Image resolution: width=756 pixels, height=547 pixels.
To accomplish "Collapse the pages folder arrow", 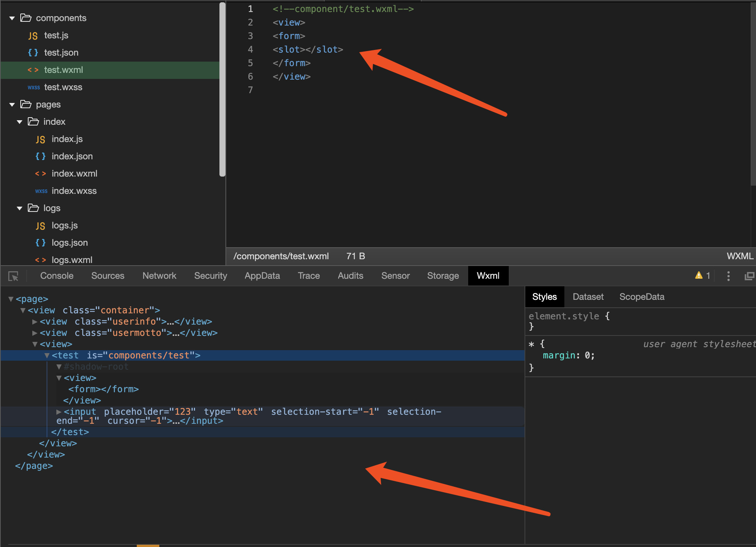I will point(12,104).
